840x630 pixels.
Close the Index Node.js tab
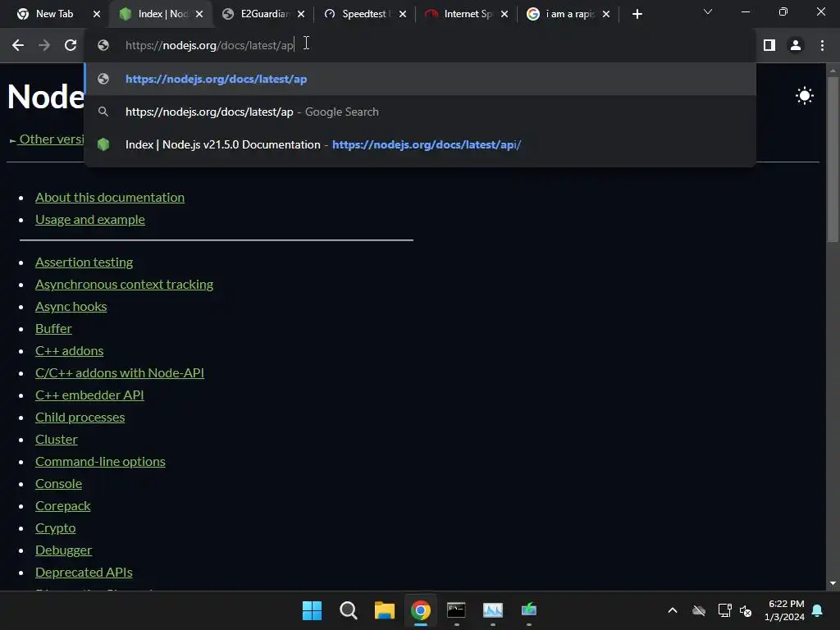[x=199, y=14]
